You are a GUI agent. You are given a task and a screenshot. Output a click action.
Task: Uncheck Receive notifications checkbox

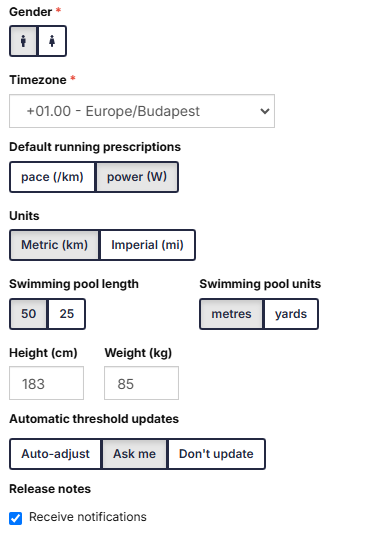pos(16,518)
